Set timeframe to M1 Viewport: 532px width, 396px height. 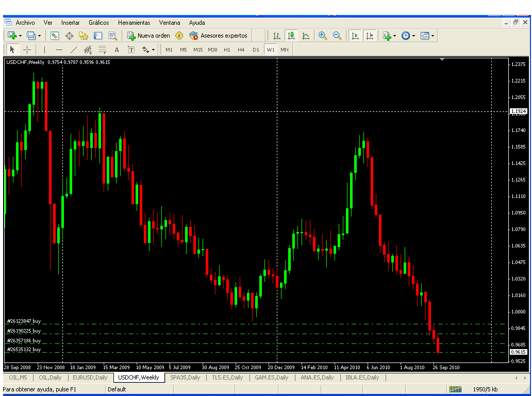(169, 50)
